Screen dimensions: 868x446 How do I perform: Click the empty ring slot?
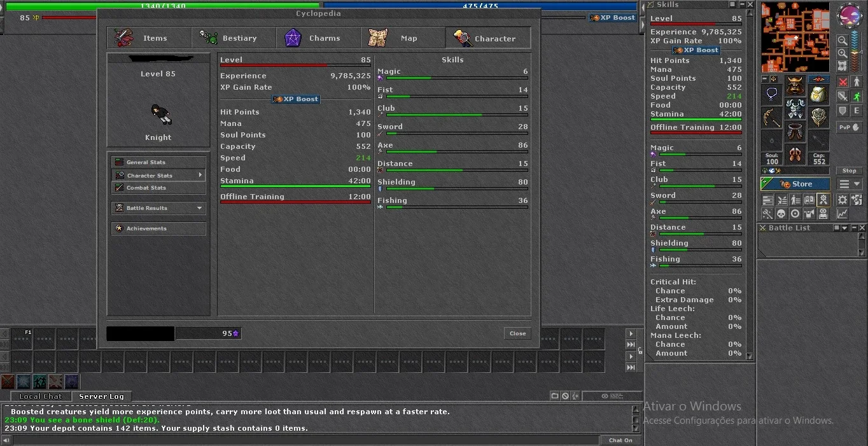(771, 140)
